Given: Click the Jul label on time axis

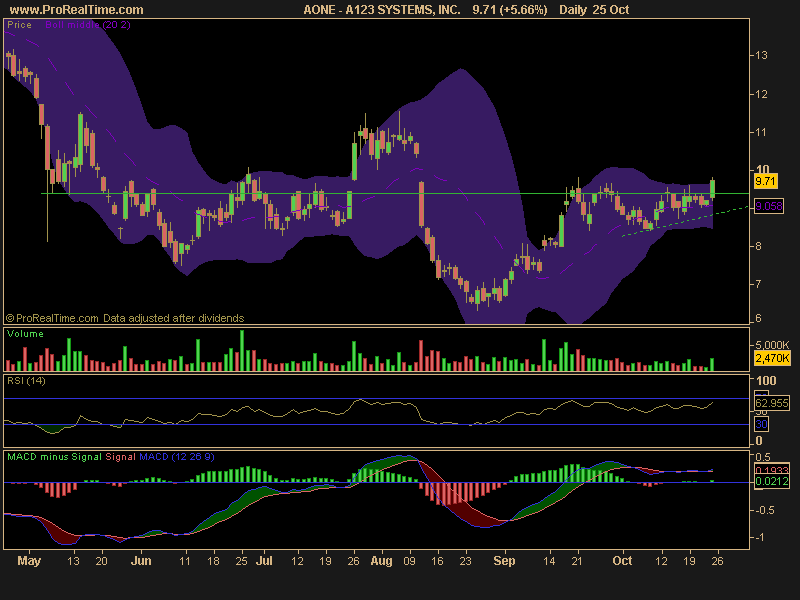Looking at the screenshot, I should click(x=264, y=561).
